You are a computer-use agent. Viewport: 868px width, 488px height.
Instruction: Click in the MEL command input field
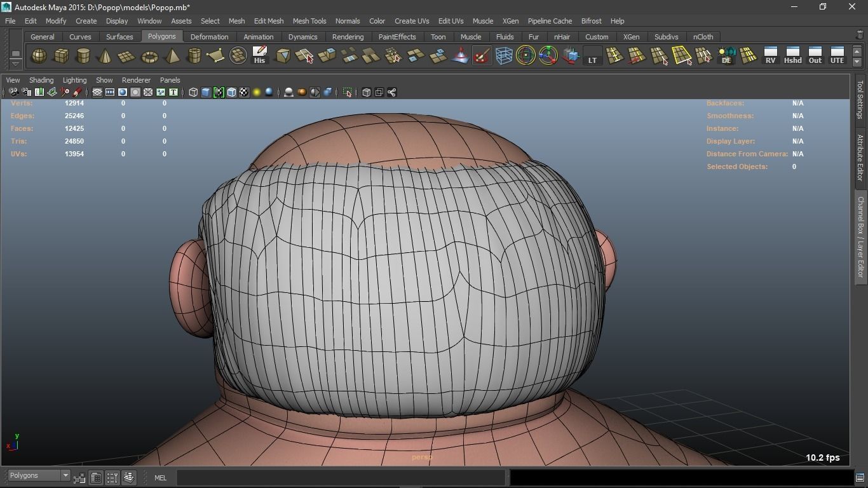point(341,478)
